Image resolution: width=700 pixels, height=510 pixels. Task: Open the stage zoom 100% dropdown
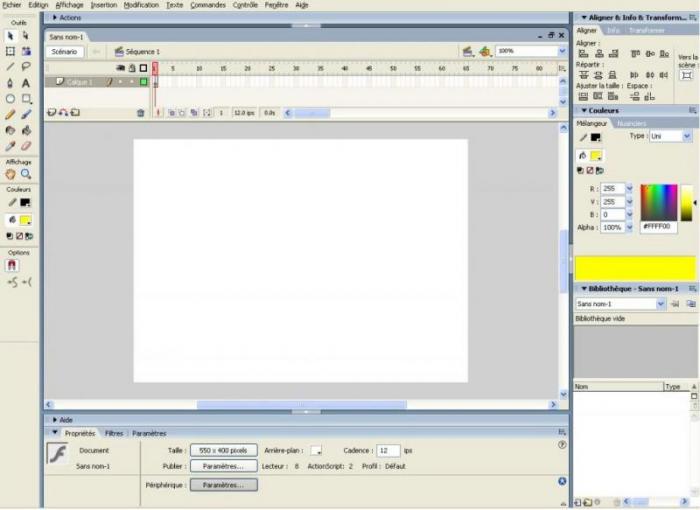coord(562,51)
